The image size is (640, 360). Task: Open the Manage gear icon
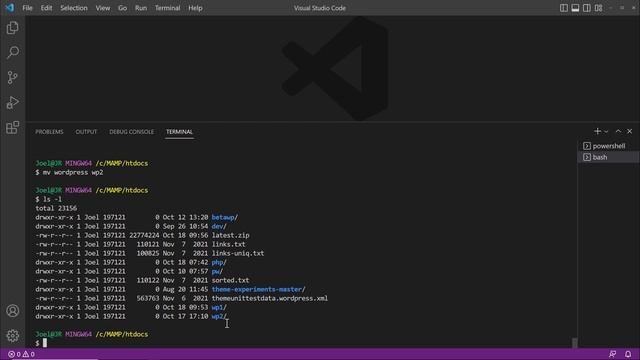point(13,336)
